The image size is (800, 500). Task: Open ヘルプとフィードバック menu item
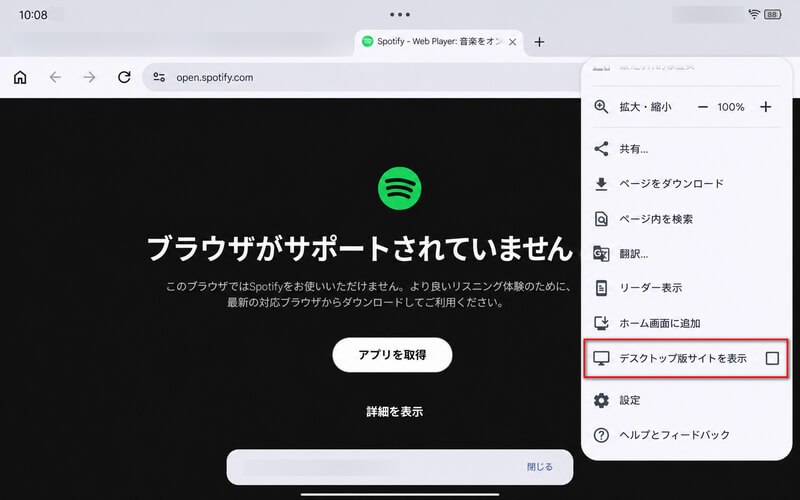(687, 435)
